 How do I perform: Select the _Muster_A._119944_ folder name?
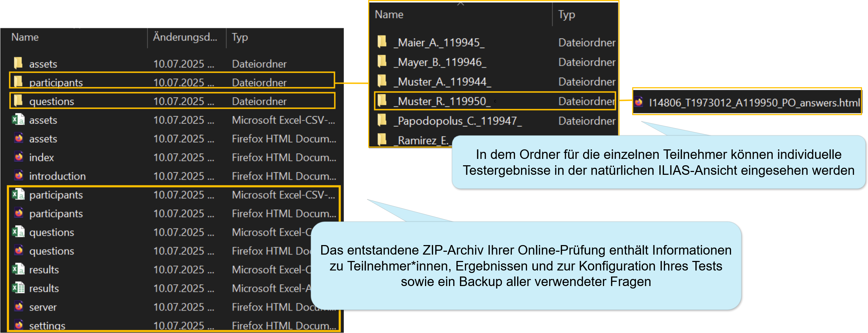(x=442, y=82)
